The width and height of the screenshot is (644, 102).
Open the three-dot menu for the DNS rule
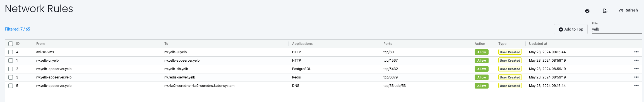point(636,86)
